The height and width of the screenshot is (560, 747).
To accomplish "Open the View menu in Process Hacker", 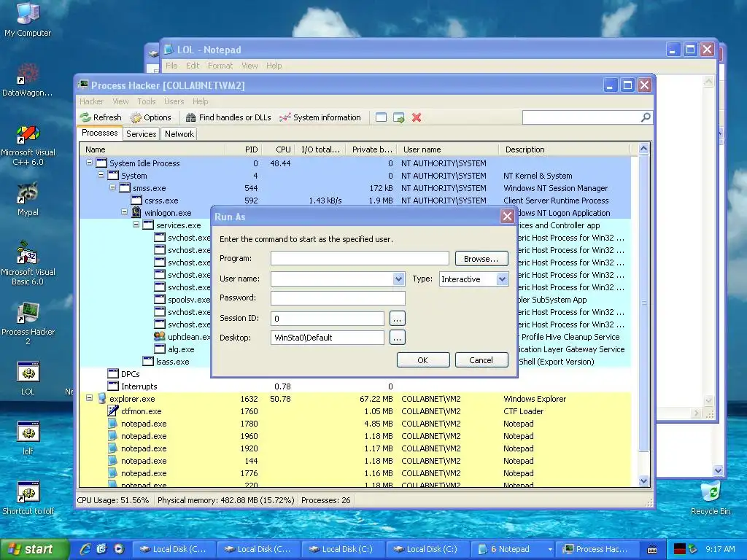I will tap(120, 101).
